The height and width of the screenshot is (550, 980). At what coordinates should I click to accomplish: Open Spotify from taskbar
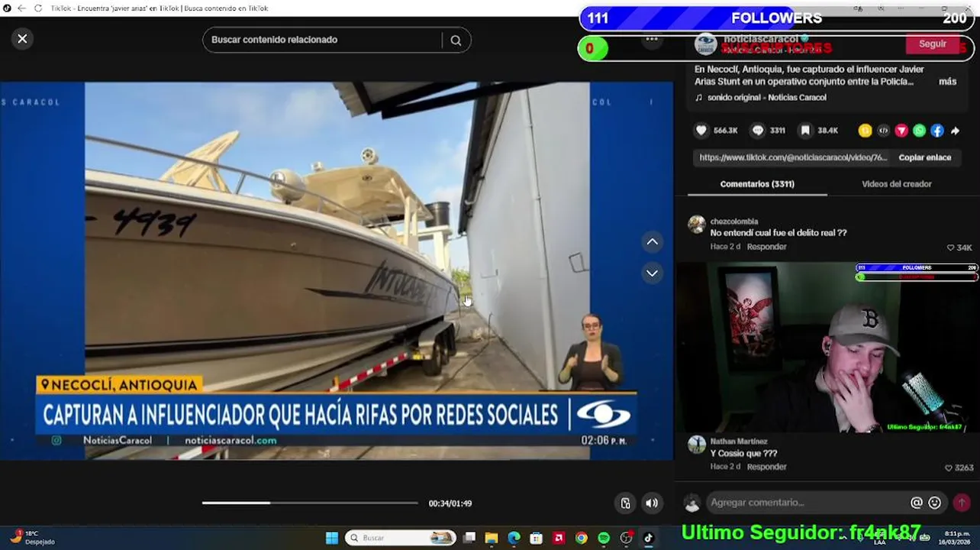click(x=604, y=538)
